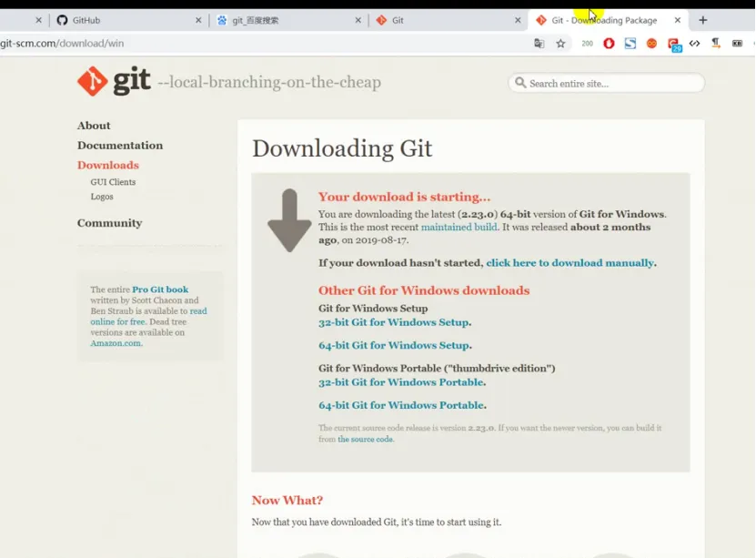Click the translate page icon in address bar

click(539, 44)
